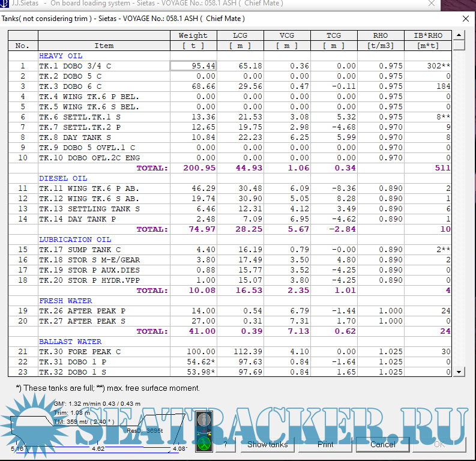Screen dimensions: 476x461
Task: Select the FRESH WATER category heading
Action: (x=65, y=301)
